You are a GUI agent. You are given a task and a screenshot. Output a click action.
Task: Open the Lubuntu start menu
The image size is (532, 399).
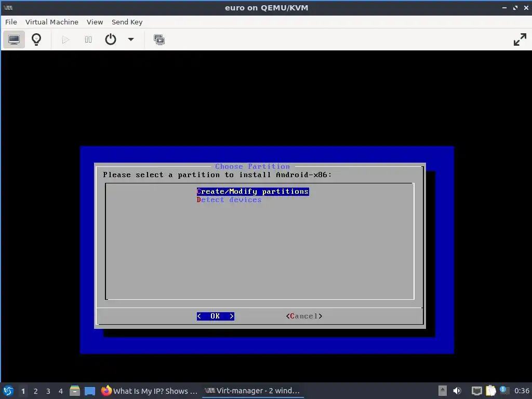coord(8,391)
